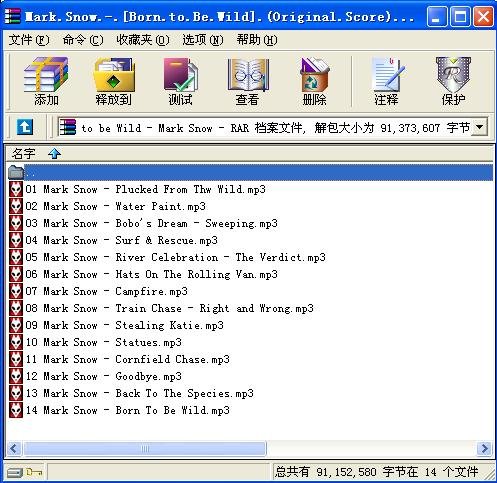Select file name "02 Mark Snow - Water Paint.mp3"

pos(116,206)
